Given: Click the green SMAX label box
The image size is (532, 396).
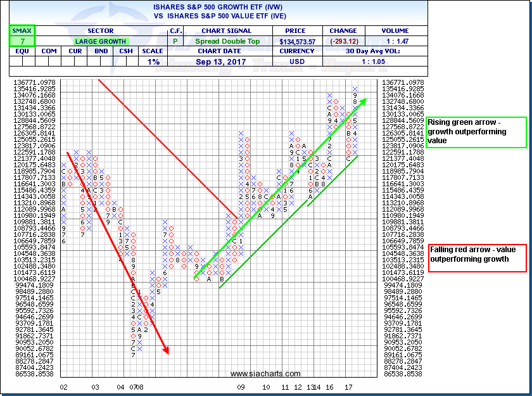Looking at the screenshot, I should 22,30.
